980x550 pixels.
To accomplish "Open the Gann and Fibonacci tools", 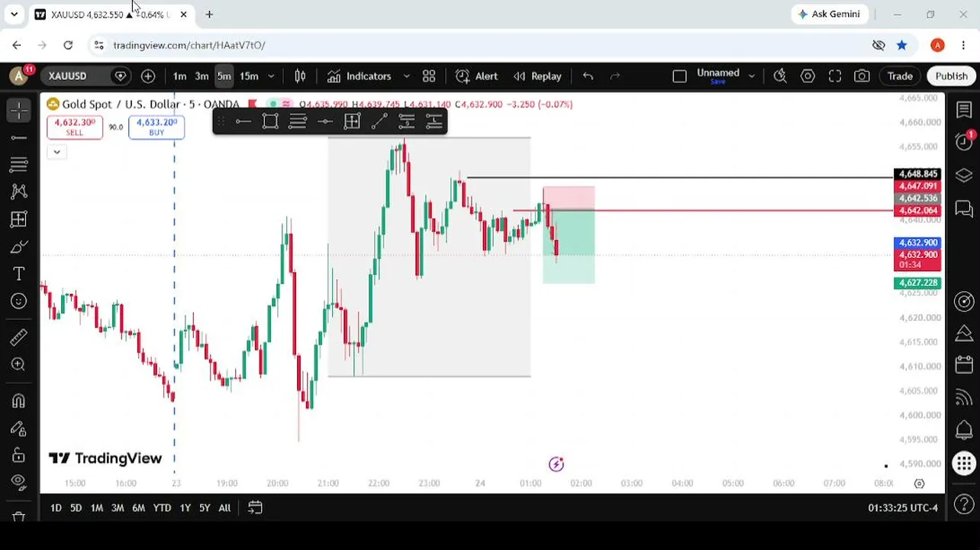I will pyautogui.click(x=19, y=164).
